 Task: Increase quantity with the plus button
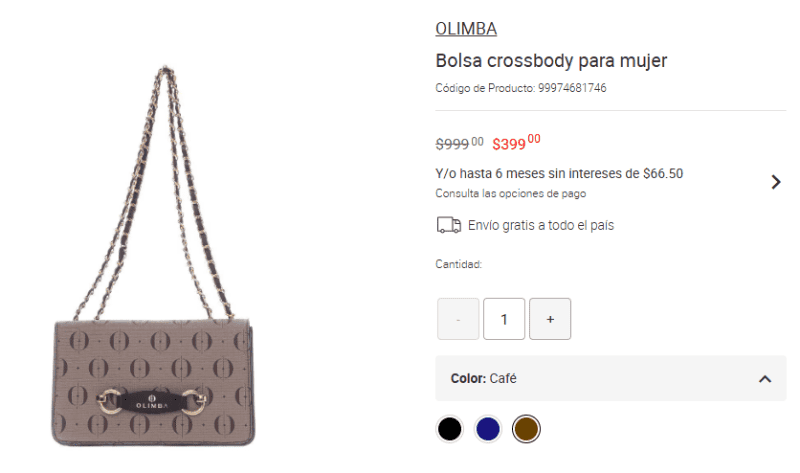point(550,319)
